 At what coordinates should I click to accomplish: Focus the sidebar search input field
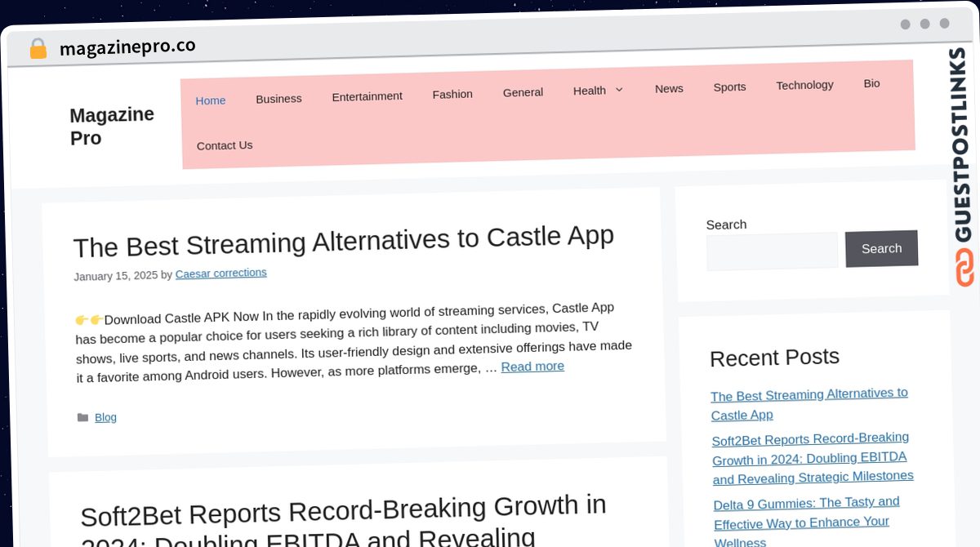tap(772, 251)
